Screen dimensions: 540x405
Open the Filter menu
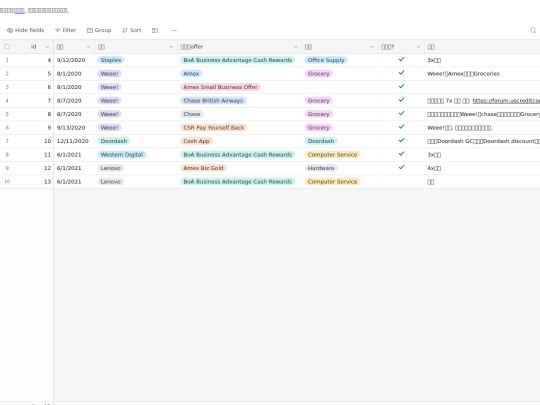coord(65,30)
